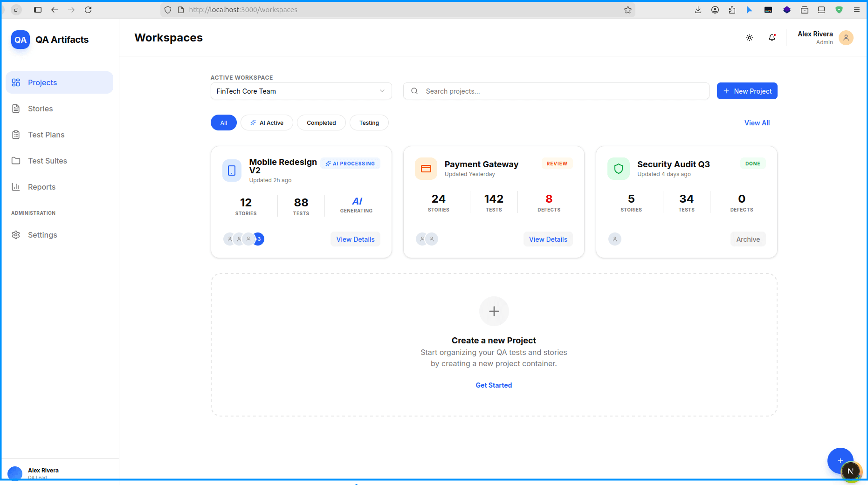This screenshot has width=868, height=485.
Task: Open Reports via the chart icon
Action: [15, 186]
